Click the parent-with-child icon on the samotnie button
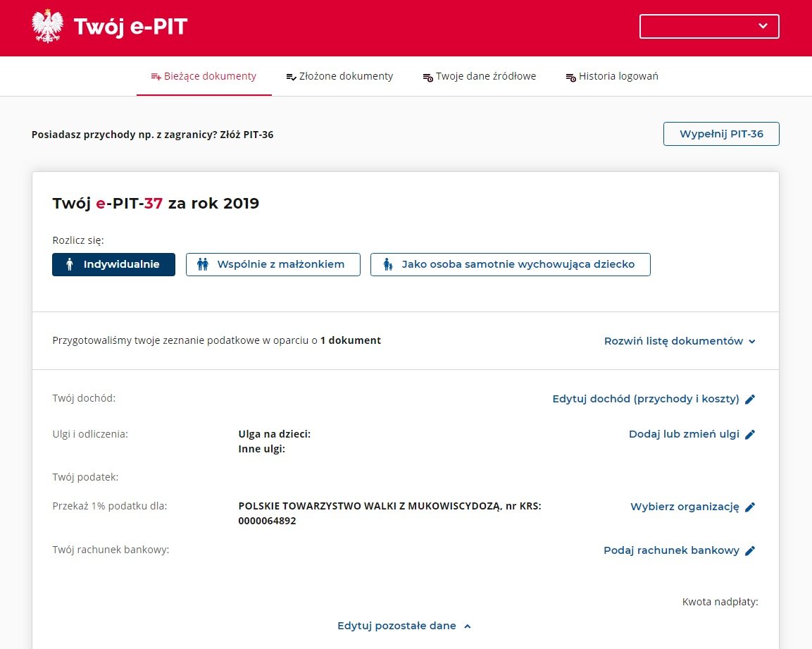Screen dimensions: 812x649 point(388,264)
